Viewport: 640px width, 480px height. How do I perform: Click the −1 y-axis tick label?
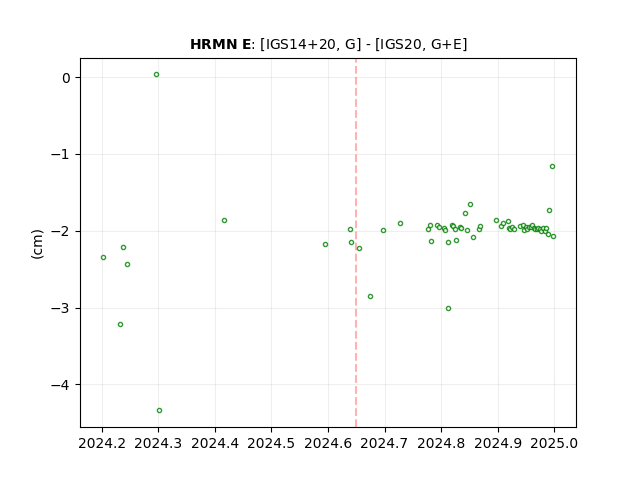click(60, 155)
